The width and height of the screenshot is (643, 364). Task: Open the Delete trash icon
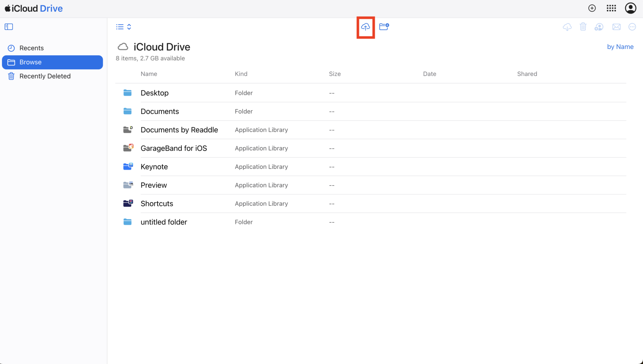point(583,27)
